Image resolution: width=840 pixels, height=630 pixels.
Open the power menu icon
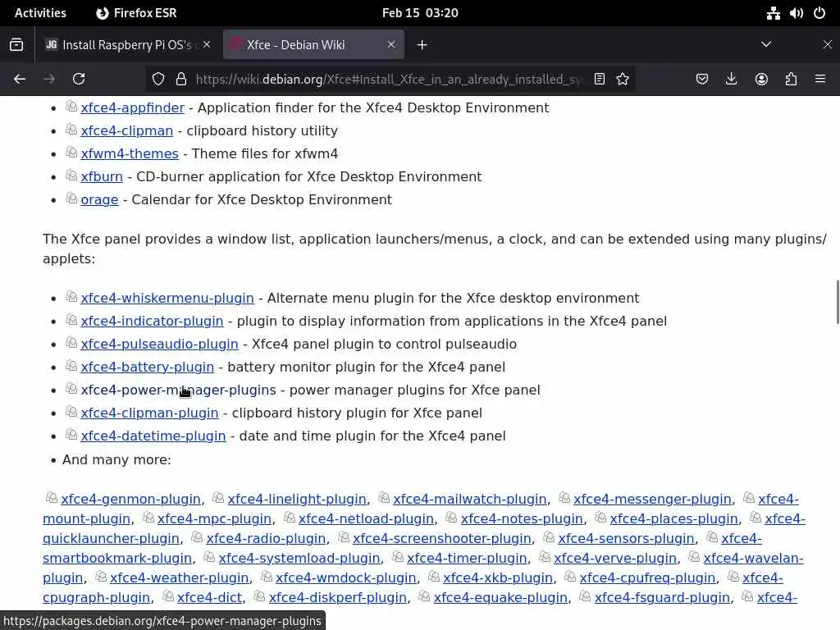click(x=819, y=13)
